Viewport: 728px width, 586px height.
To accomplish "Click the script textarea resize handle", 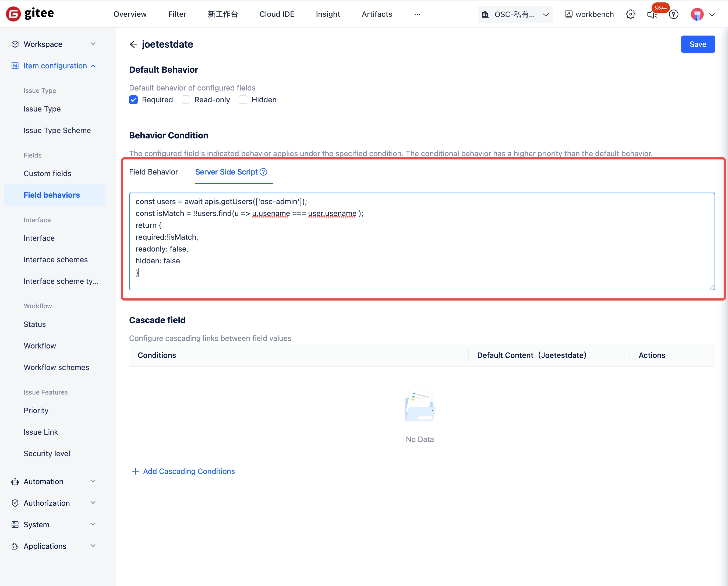I will point(712,287).
